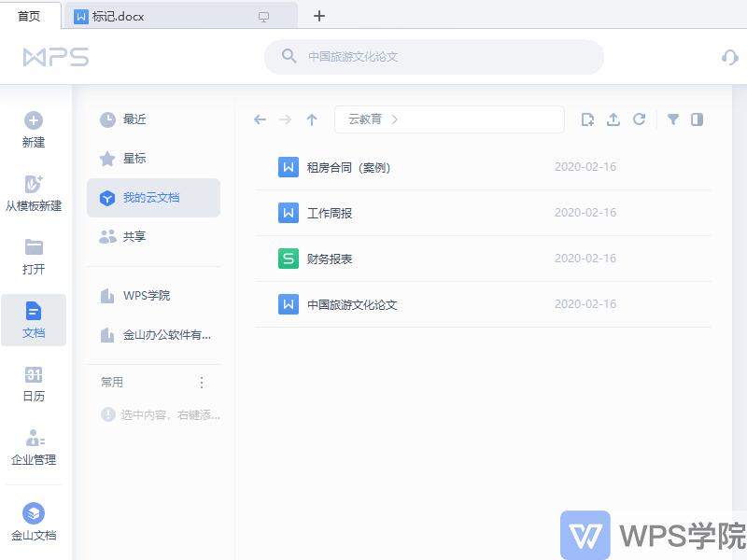Open the 日历 calendar
This screenshot has height=560, width=747.
point(34,384)
